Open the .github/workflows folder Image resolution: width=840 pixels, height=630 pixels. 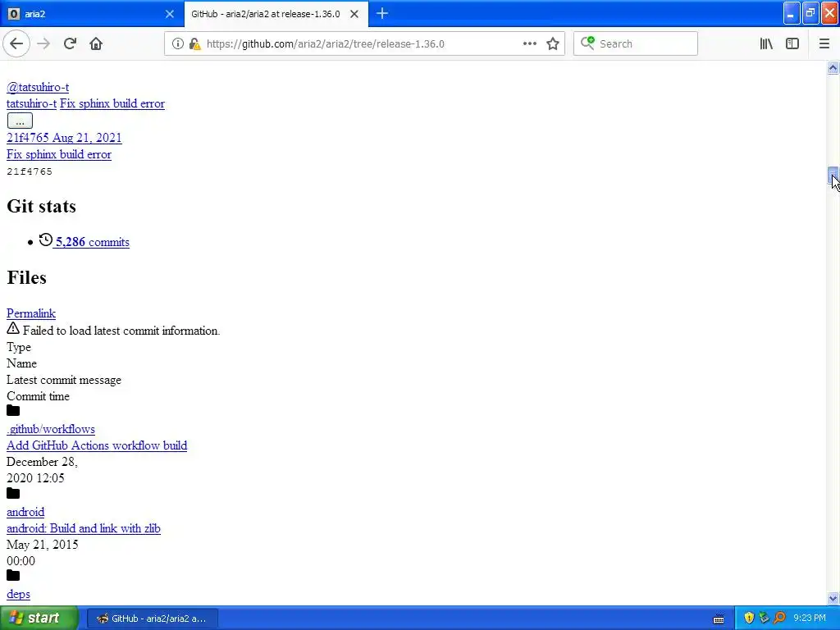[x=51, y=429]
